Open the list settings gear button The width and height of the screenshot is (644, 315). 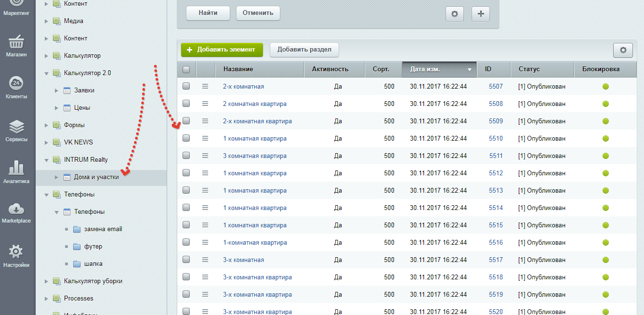pyautogui.click(x=623, y=50)
